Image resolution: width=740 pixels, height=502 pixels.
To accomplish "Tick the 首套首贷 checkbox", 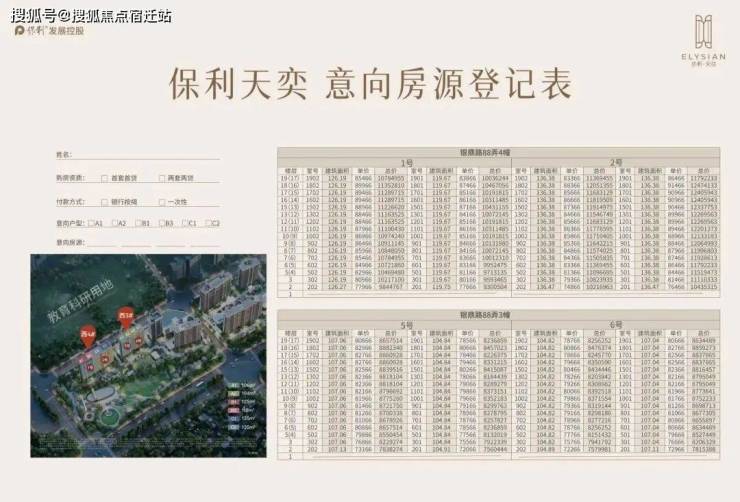I will click(104, 178).
